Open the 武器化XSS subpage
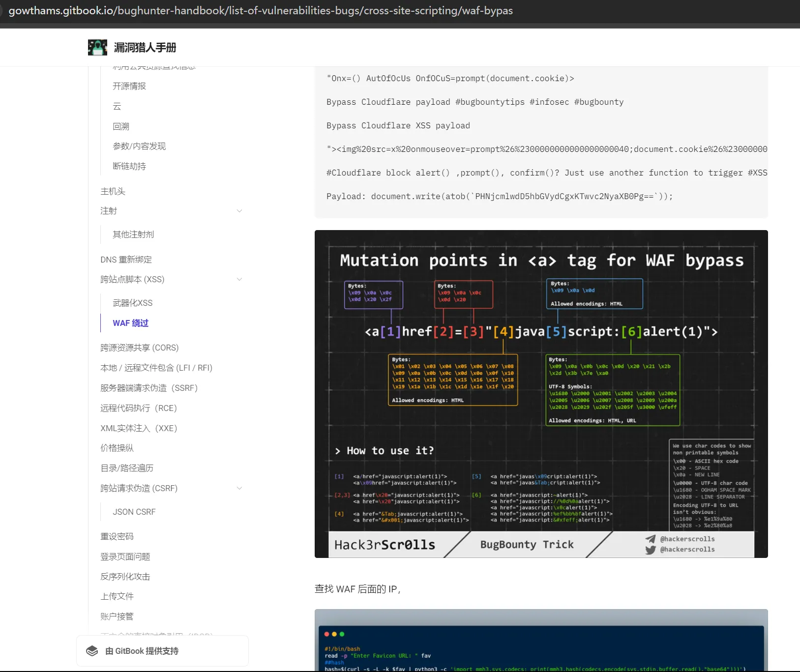The image size is (800, 672). pyautogui.click(x=133, y=303)
